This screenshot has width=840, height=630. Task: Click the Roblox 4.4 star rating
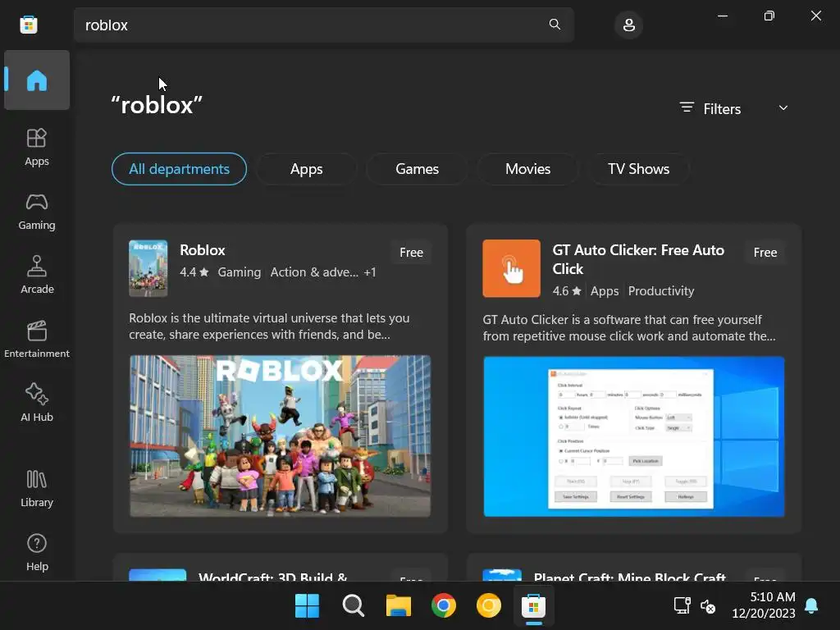194,272
